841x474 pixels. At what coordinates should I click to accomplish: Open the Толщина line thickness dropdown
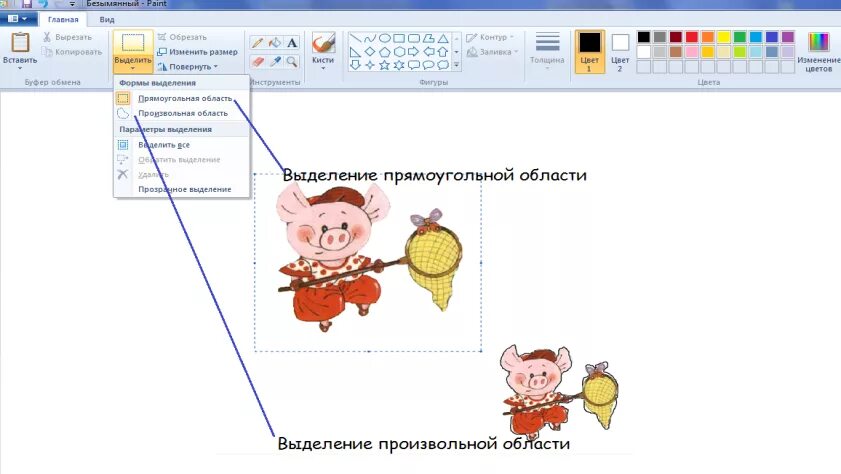(547, 51)
